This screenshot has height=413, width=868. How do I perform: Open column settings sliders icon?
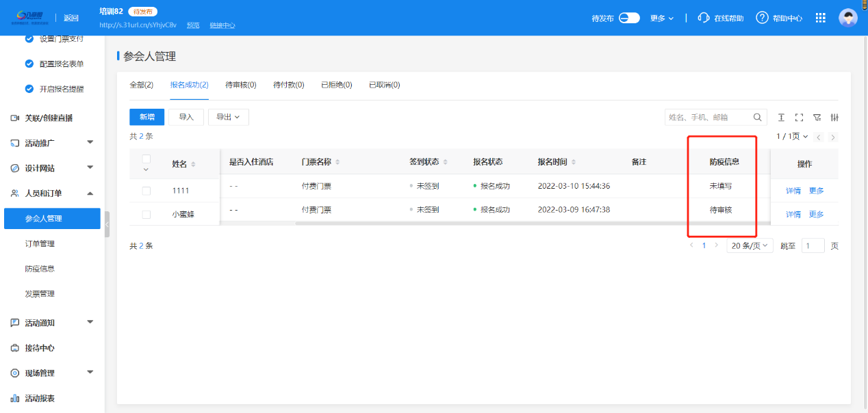[834, 118]
